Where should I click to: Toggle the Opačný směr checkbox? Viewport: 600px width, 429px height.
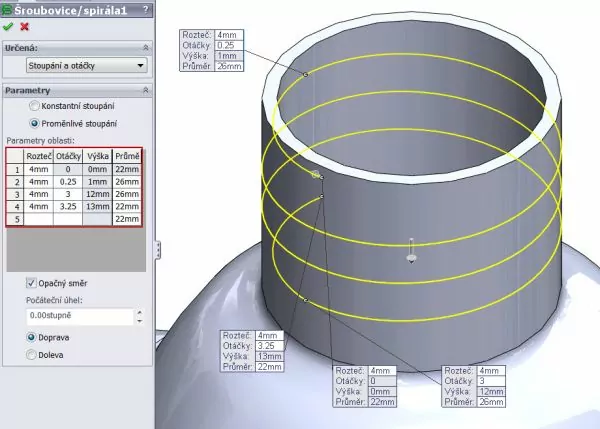(x=31, y=284)
